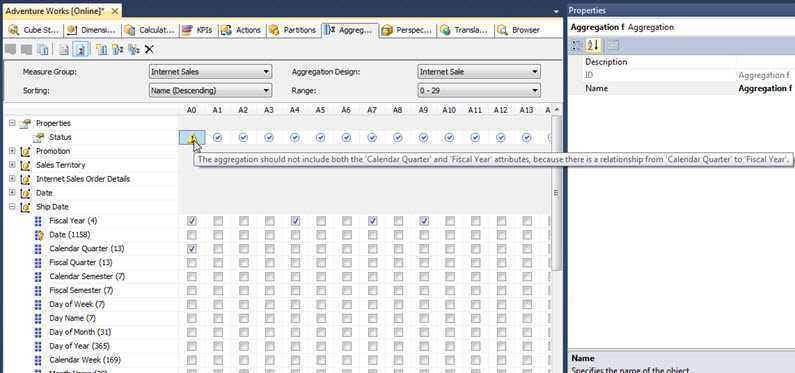Switch to the Calculations tab

click(x=150, y=30)
